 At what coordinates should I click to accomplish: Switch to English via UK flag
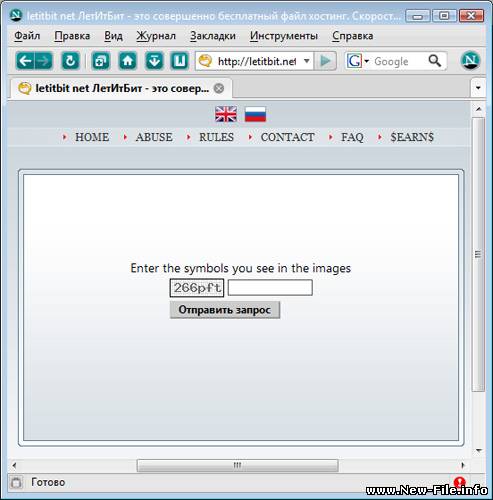coord(226,114)
